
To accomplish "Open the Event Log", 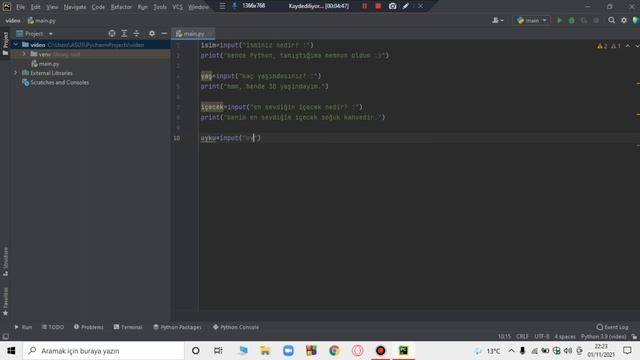I will click(612, 327).
